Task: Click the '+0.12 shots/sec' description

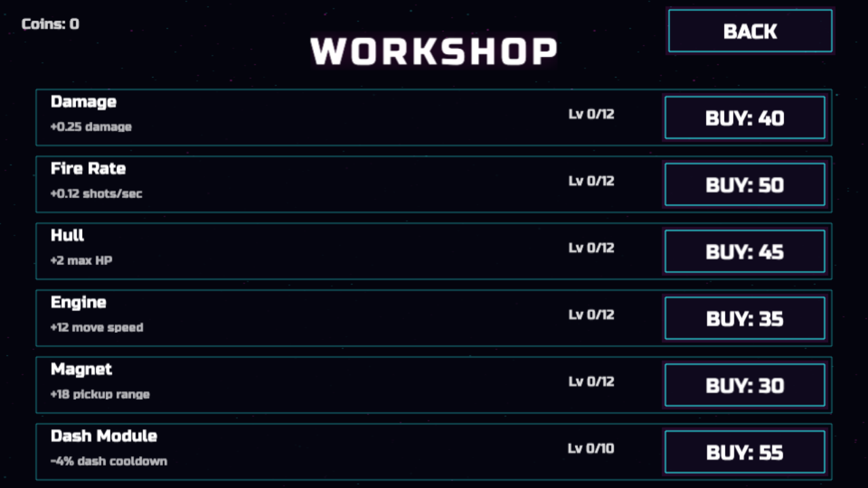Action: [x=96, y=194]
